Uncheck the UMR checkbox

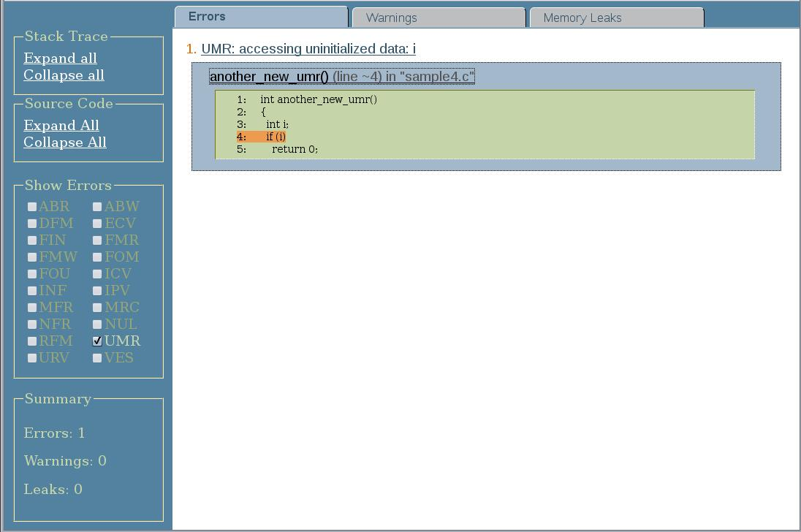pyautogui.click(x=97, y=341)
